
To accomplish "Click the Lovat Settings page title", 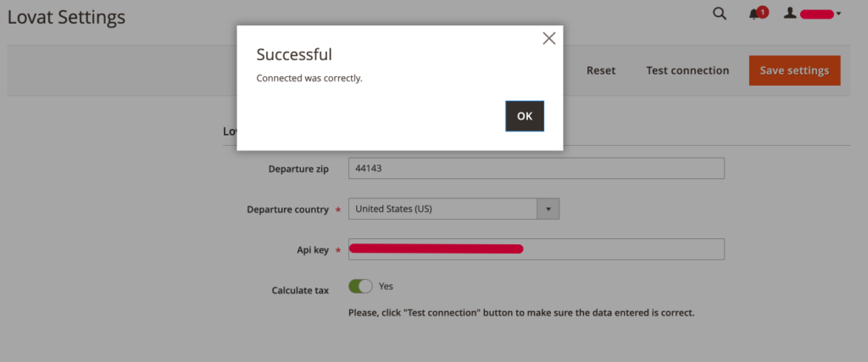I will (66, 17).
